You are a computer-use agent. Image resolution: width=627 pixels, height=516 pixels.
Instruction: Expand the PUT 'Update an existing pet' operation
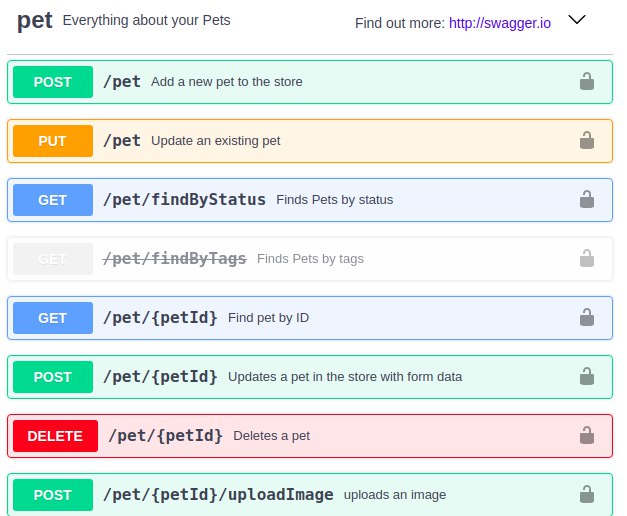point(310,141)
